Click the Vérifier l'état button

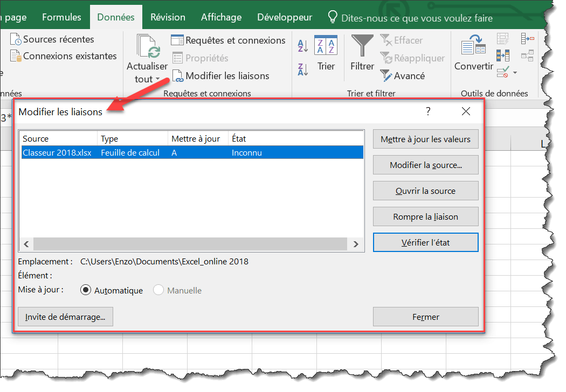[425, 242]
